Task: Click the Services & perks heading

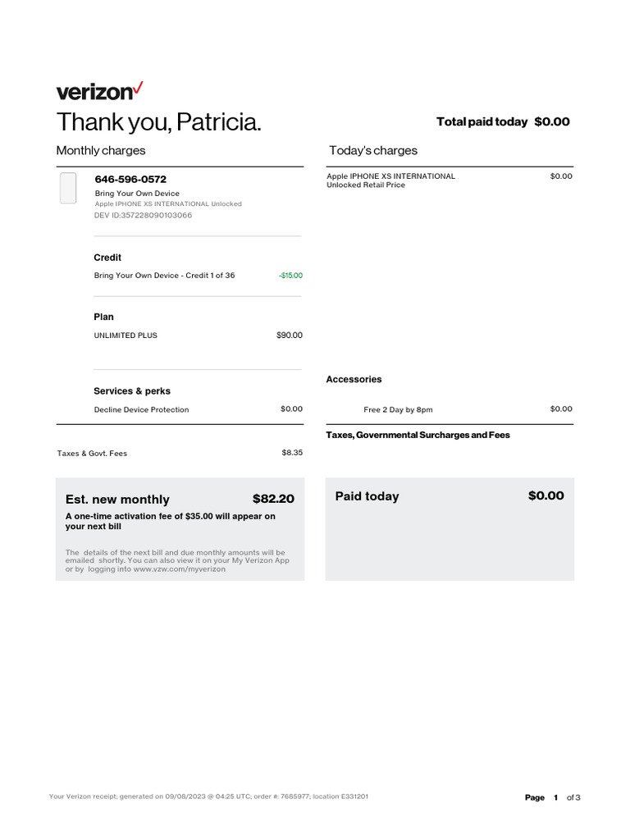Action: coord(132,391)
